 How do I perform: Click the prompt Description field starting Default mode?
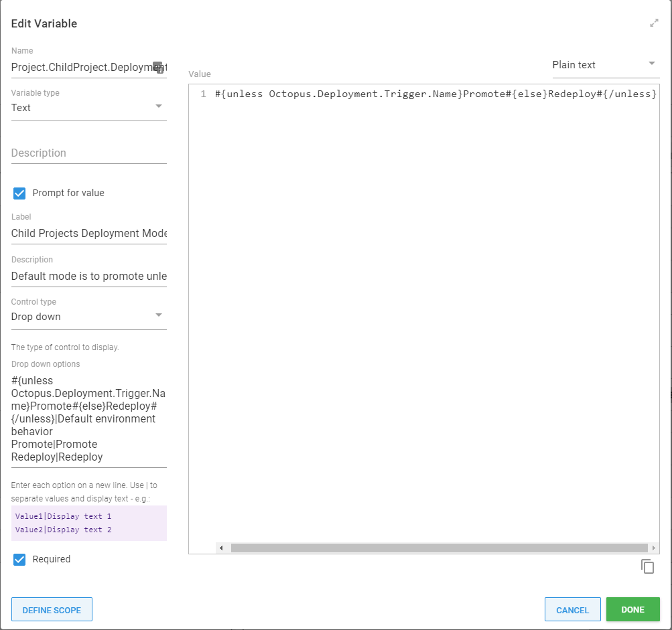pos(88,277)
